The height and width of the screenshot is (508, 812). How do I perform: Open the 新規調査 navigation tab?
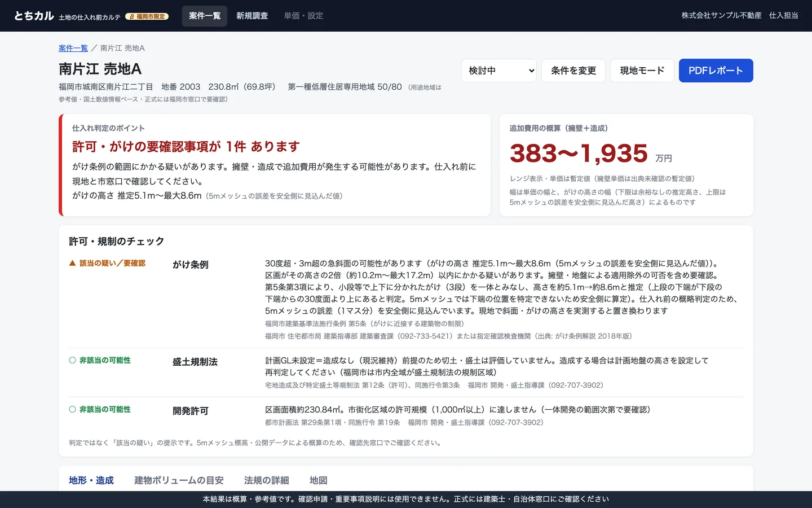252,16
